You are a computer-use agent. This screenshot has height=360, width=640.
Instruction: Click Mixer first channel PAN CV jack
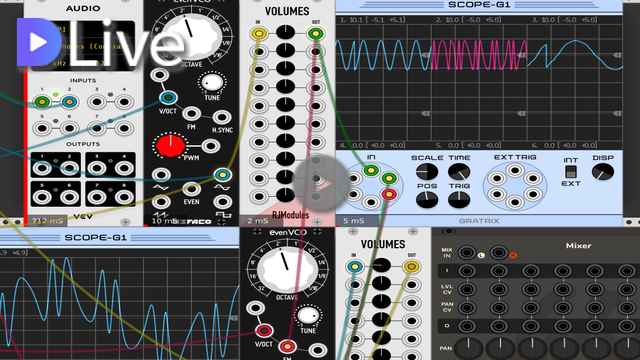467,307
